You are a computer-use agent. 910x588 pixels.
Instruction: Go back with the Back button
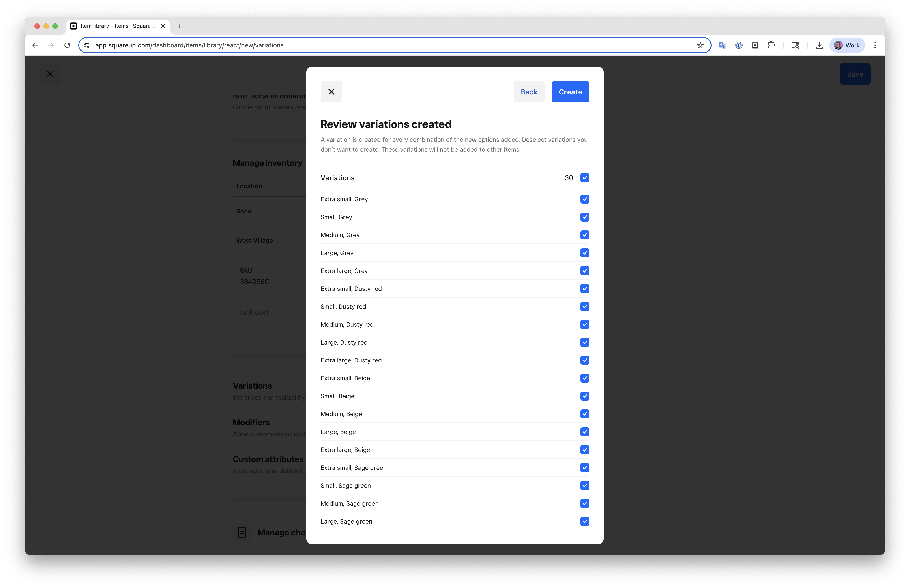click(x=529, y=92)
